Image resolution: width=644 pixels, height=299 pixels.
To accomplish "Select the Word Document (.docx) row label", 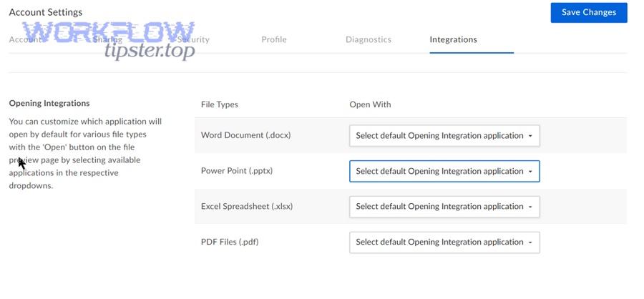I will point(245,135).
